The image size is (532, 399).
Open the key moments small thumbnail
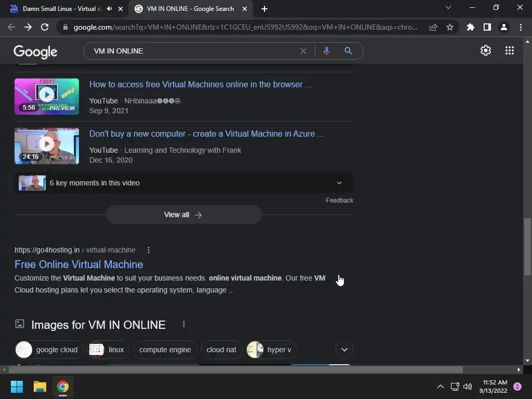(32, 183)
